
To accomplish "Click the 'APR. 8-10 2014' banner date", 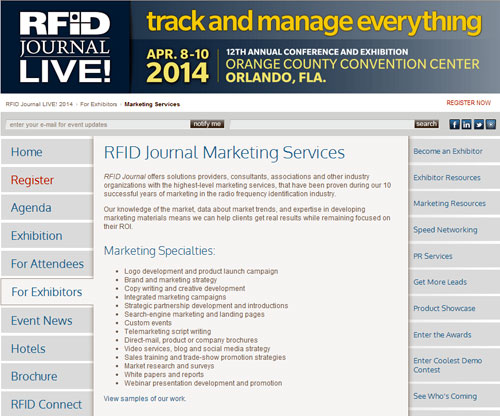I will coord(177,66).
